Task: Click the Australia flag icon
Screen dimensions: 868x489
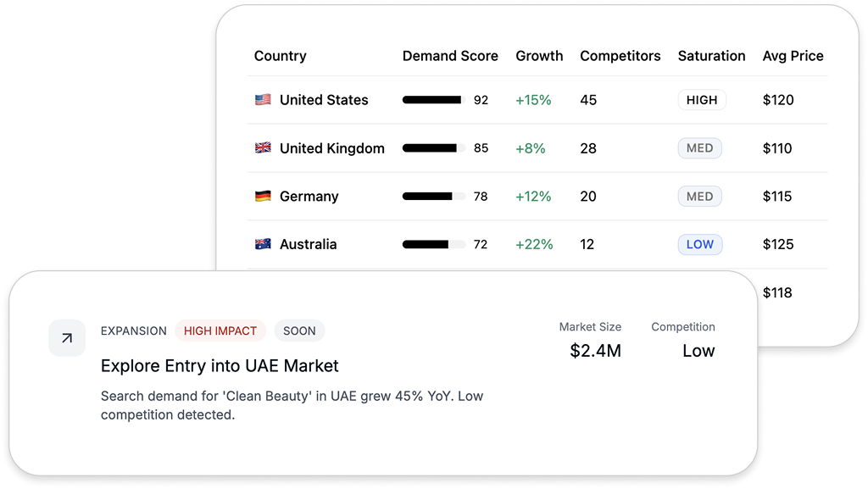Action: tap(263, 244)
